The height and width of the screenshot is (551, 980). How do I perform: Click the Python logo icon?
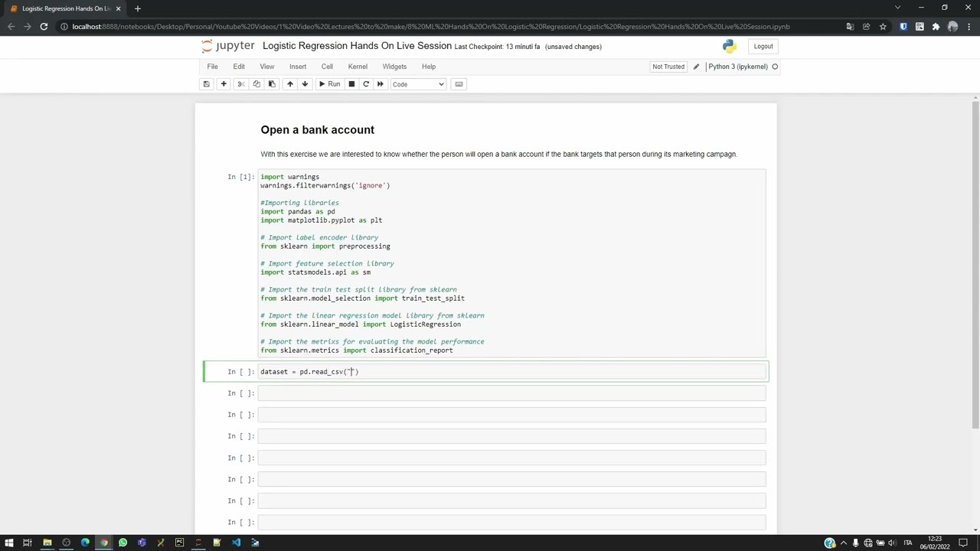tap(729, 47)
